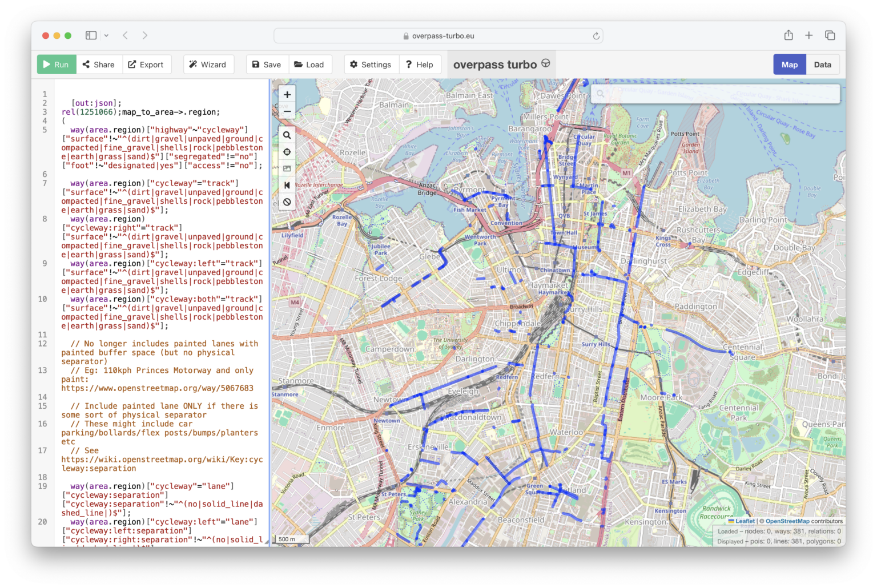Screen dimensions: 877x588
Task: Open overpass turbo Settings
Action: pyautogui.click(x=371, y=65)
